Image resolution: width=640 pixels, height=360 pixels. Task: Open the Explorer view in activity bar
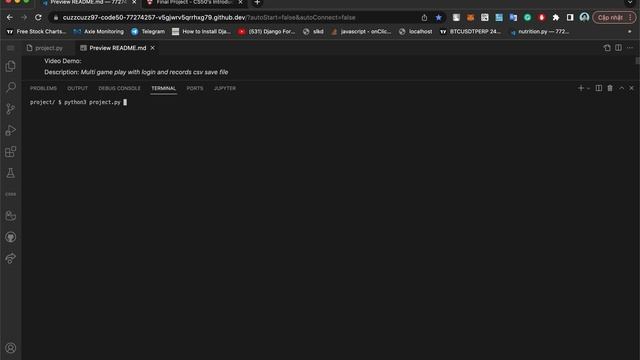11,66
